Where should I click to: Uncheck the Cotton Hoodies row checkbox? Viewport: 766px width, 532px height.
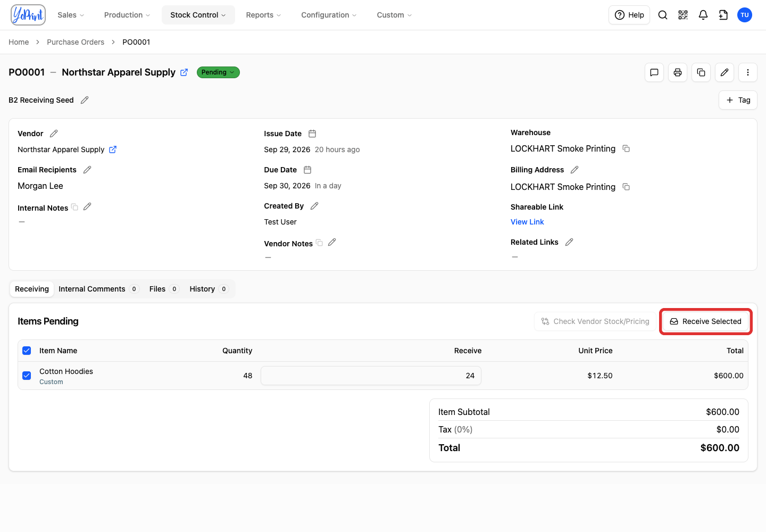27,376
